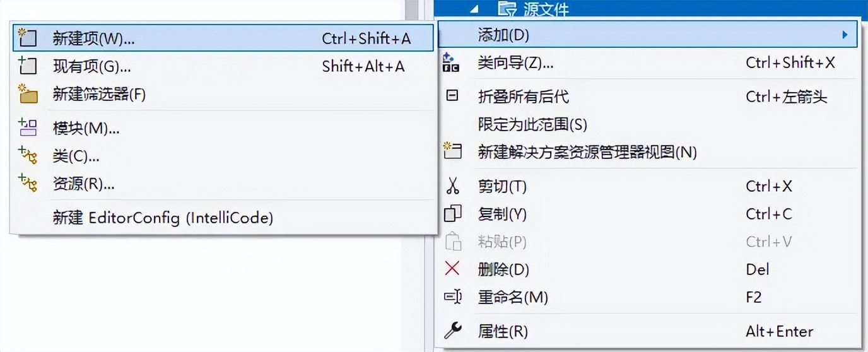Click the scissors icon for 剪切
This screenshot has width=868, height=352.
point(452,186)
